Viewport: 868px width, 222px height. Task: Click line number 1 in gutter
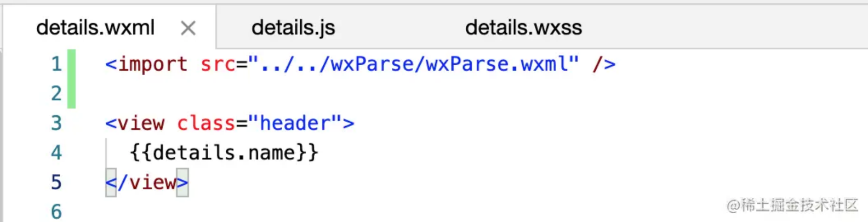coord(56,64)
